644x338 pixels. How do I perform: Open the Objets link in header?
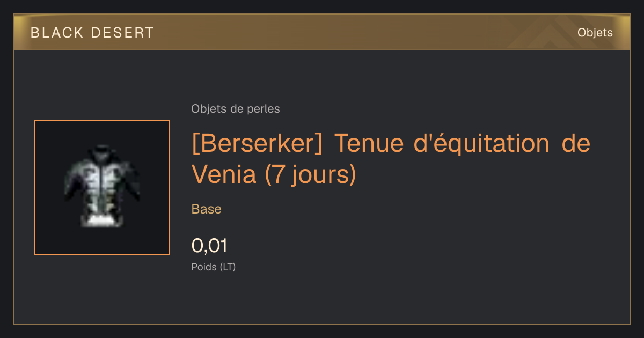click(595, 33)
